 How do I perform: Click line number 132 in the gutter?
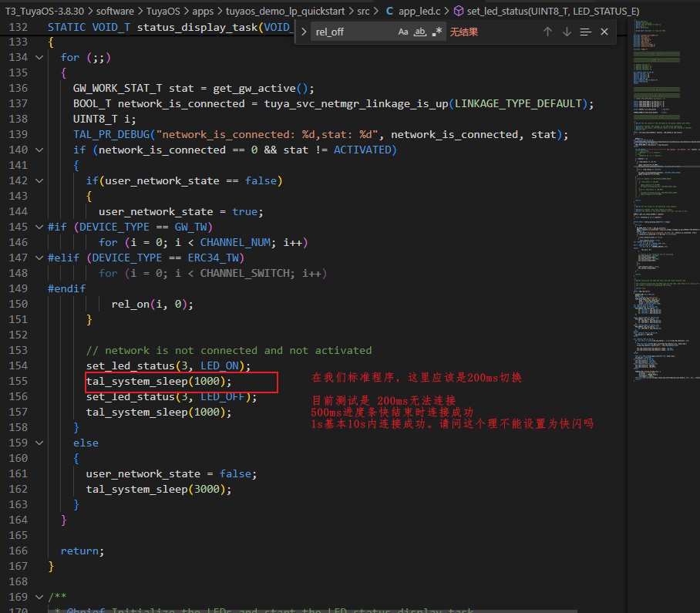pos(19,27)
